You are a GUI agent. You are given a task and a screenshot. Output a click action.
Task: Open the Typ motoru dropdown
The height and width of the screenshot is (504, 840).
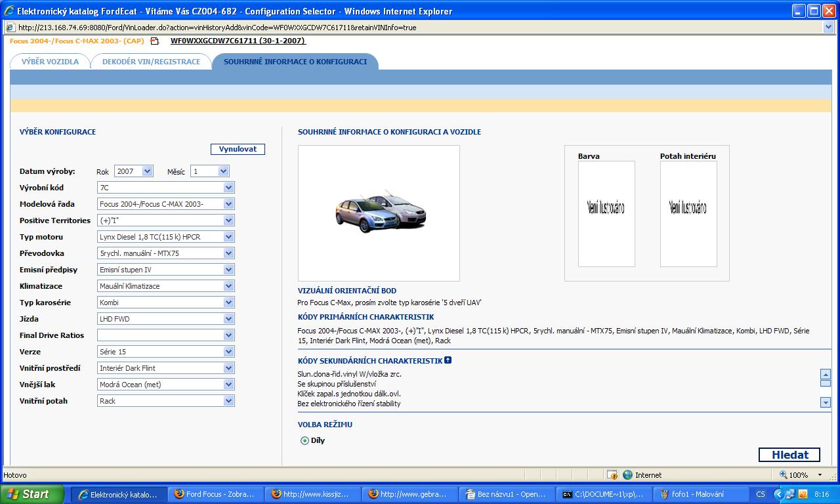coord(228,237)
